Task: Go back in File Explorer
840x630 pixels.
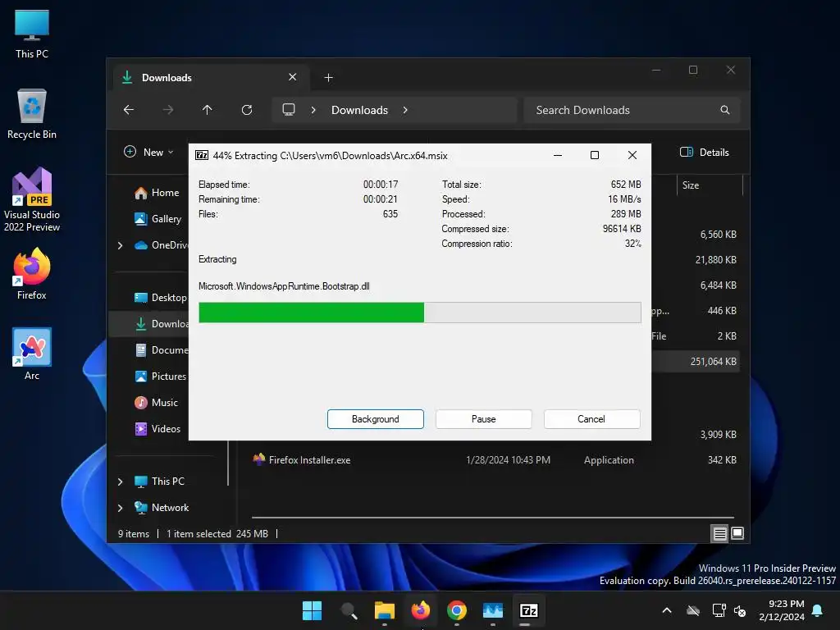Action: [129, 110]
